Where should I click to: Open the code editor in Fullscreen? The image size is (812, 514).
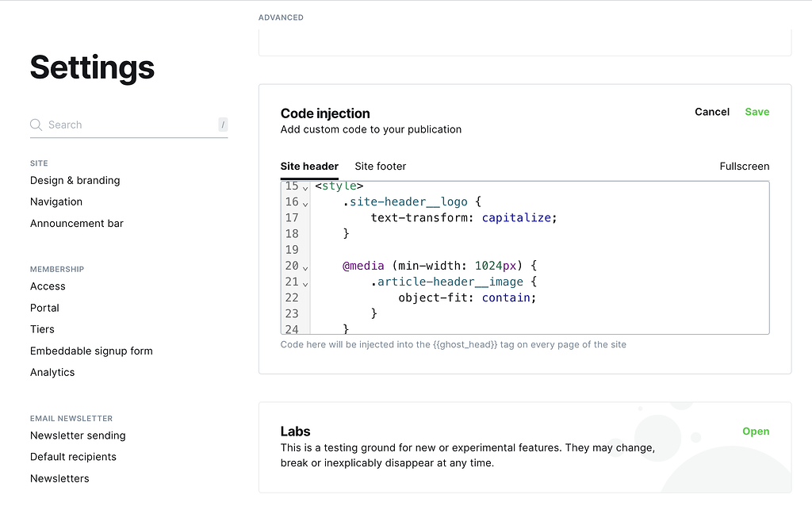click(744, 166)
